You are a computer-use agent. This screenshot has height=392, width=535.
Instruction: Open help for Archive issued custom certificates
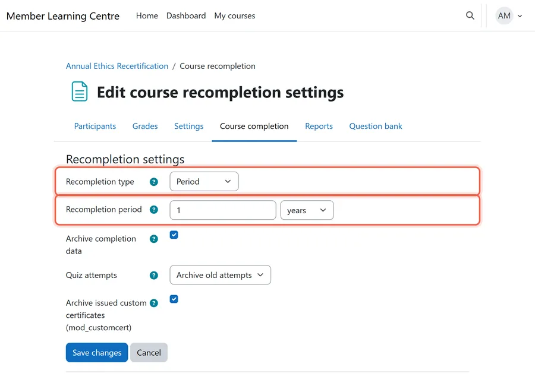pos(154,303)
